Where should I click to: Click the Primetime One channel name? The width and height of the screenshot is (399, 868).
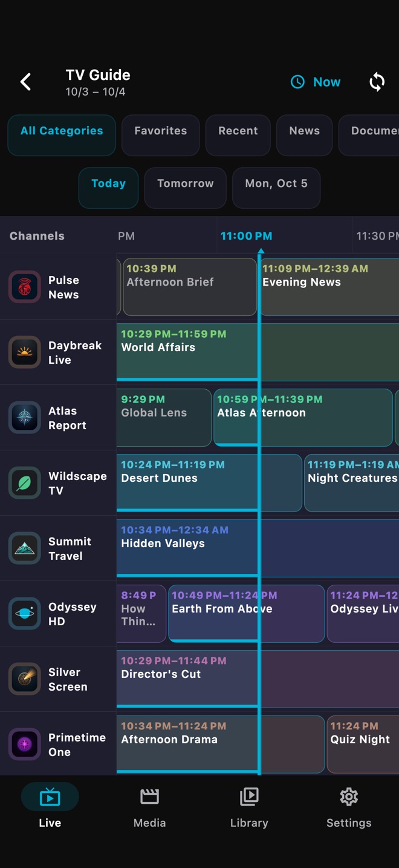coord(77,745)
